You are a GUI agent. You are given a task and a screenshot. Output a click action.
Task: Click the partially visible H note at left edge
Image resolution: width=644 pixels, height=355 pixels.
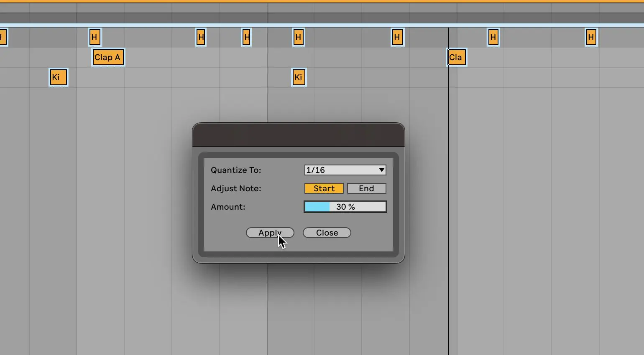pos(3,38)
